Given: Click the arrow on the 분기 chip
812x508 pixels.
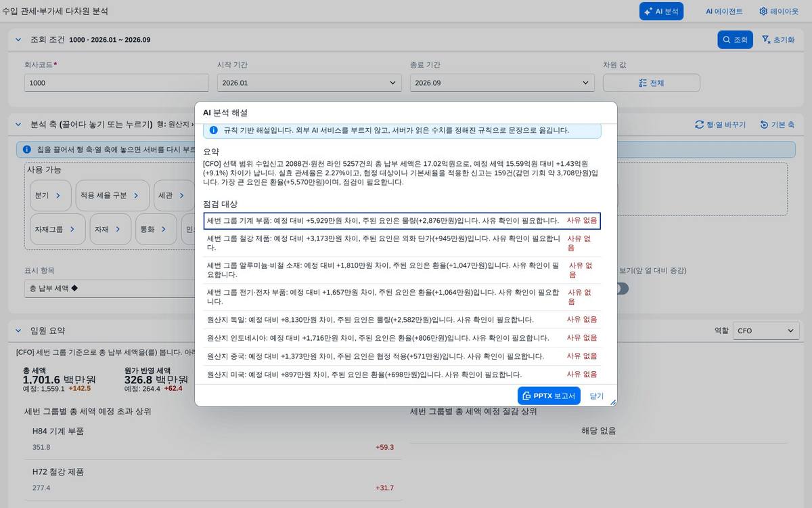Looking at the screenshot, I should (58, 195).
